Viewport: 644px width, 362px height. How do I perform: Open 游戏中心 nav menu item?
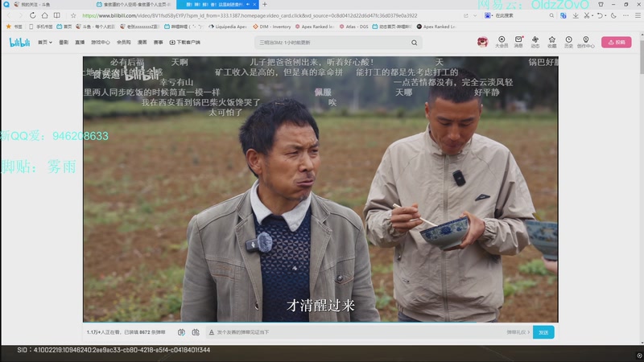[100, 43]
